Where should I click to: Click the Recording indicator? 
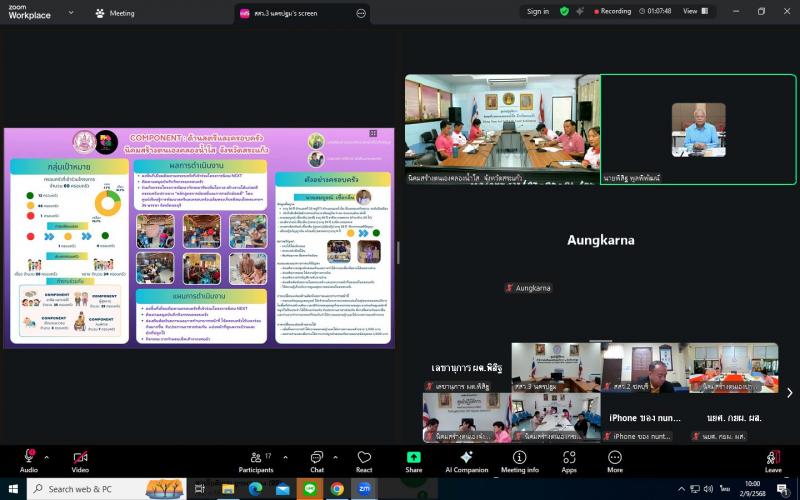pos(612,11)
